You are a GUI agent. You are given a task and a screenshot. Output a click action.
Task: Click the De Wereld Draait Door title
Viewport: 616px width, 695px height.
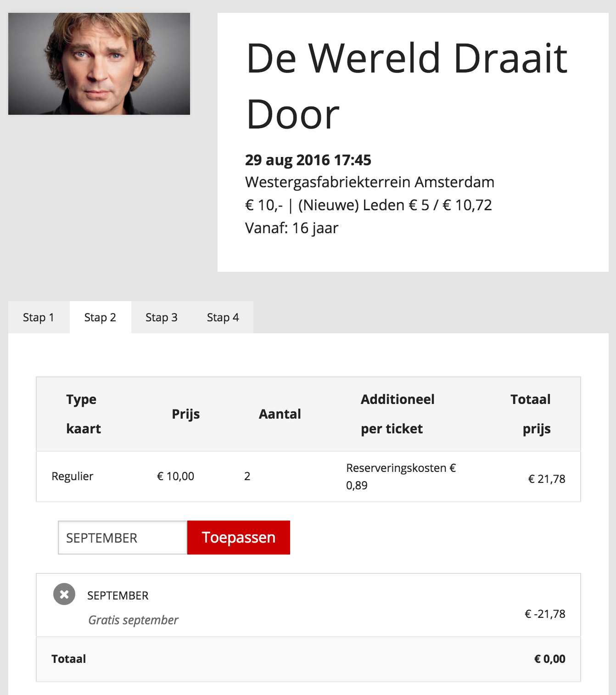407,86
